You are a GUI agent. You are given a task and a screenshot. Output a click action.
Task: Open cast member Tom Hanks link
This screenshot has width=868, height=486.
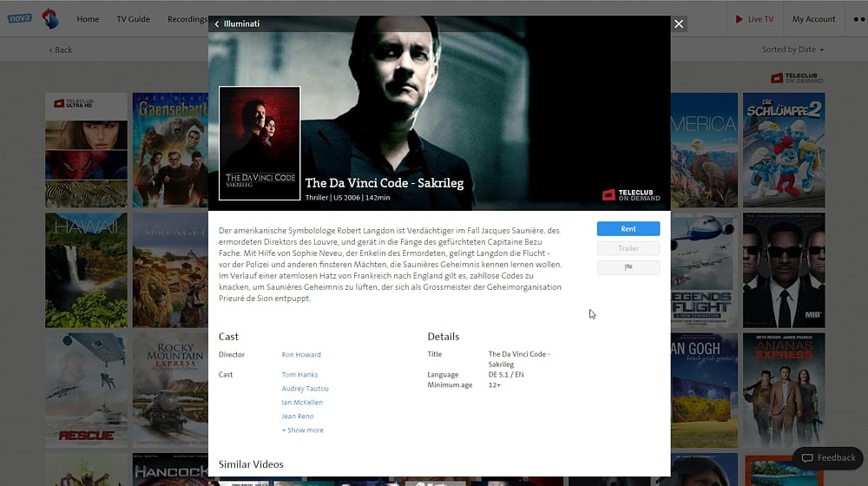point(299,375)
